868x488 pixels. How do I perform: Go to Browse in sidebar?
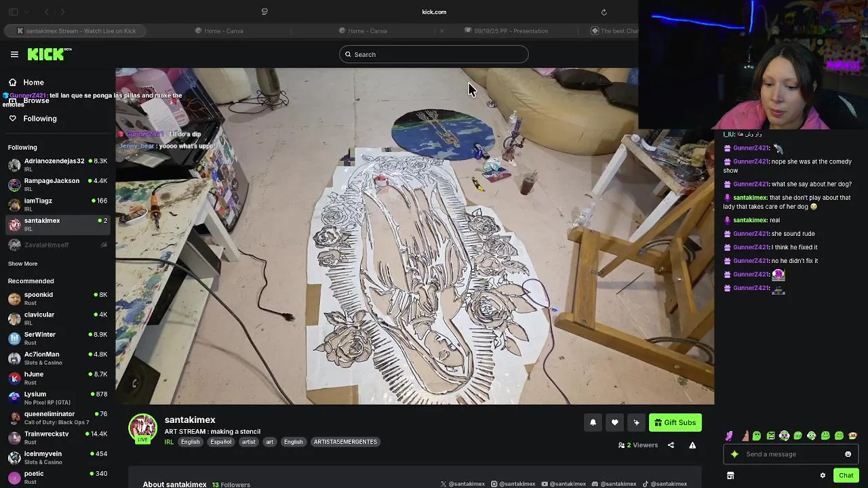tap(58, 100)
